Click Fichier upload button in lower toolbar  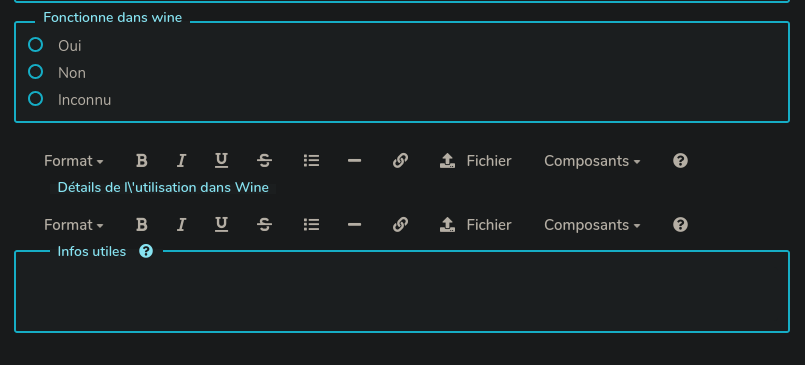[475, 225]
